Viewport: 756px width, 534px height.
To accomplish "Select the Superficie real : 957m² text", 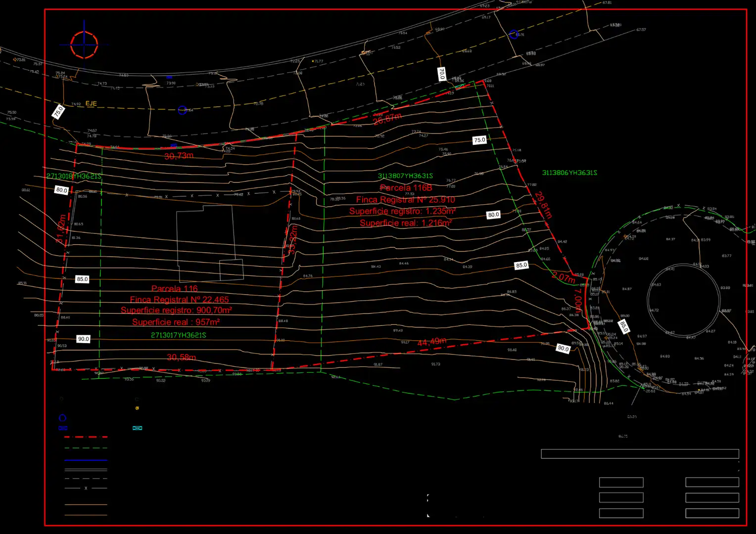I will (x=176, y=322).
